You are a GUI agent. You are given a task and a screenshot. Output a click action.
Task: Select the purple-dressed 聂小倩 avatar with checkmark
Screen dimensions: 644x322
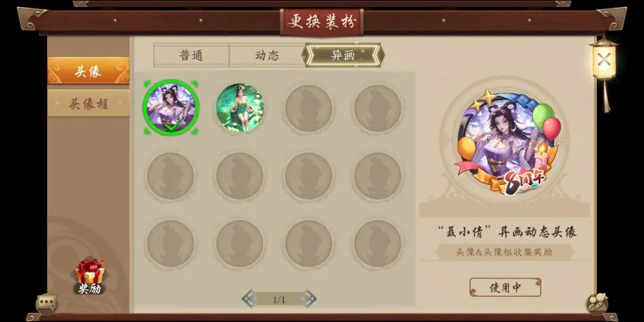[x=171, y=107]
